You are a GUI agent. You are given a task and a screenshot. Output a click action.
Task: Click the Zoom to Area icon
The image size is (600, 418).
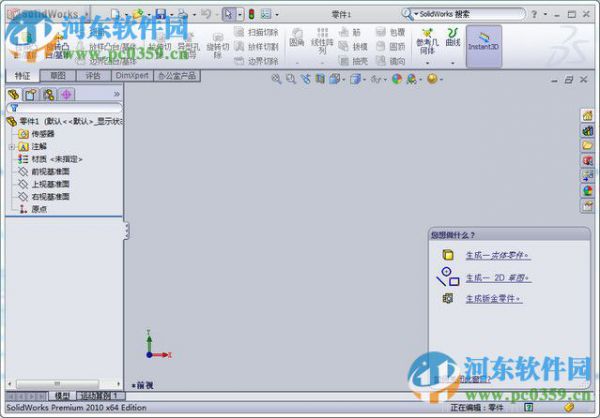click(x=291, y=79)
